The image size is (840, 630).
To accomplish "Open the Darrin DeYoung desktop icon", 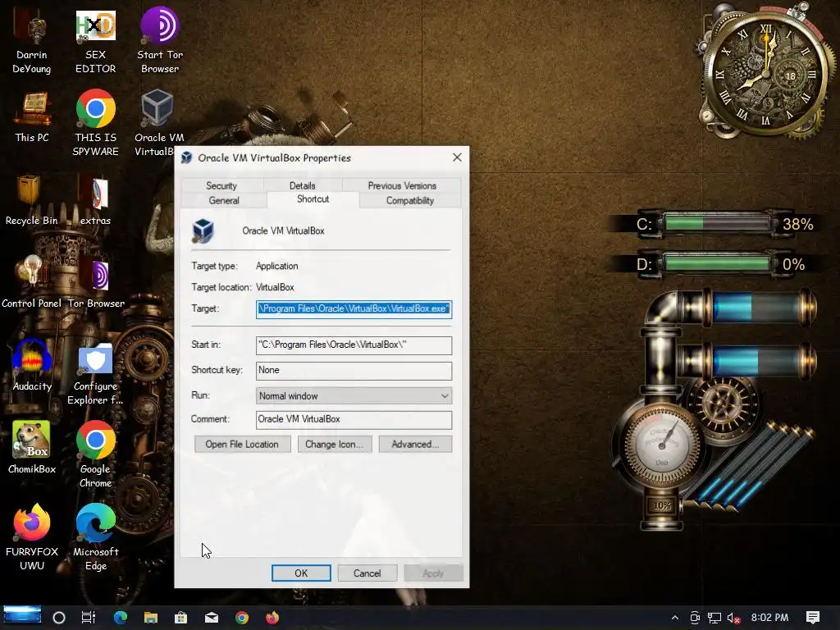I will [32, 40].
